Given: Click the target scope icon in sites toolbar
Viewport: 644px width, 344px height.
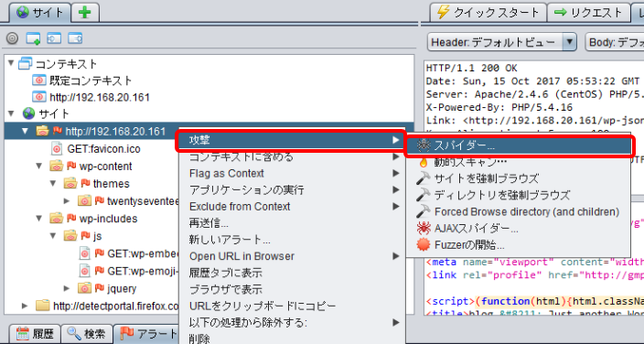Looking at the screenshot, I should click(12, 38).
